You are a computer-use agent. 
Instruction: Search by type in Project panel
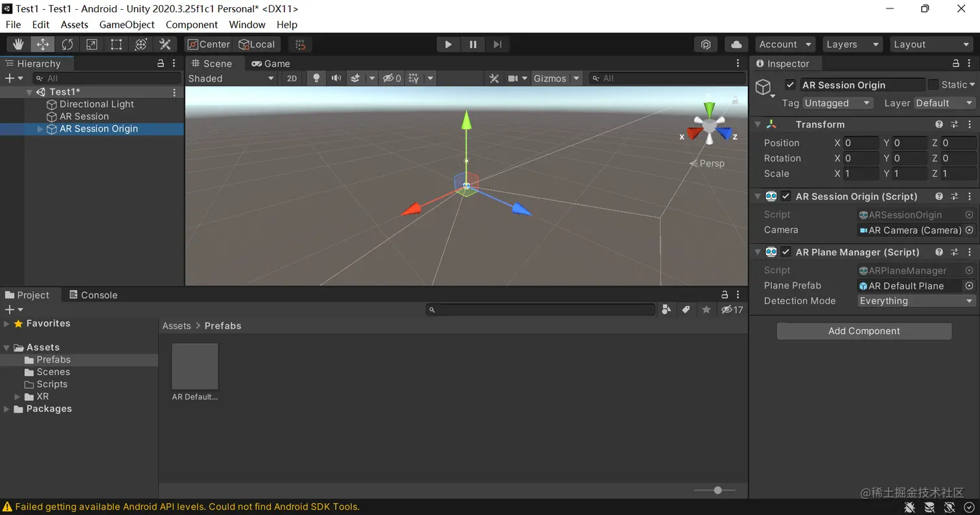666,309
